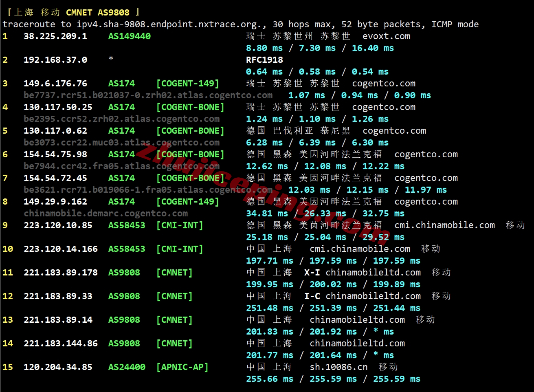Click the evoxt.com domain
534x392 pixels.
(x=387, y=36)
